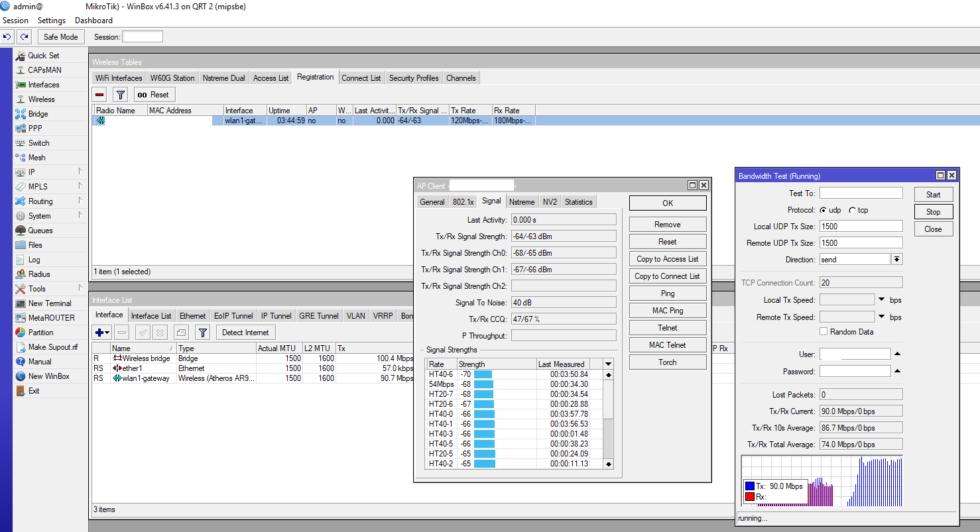Click the filter funnel icon in Wireless Tables
The height and width of the screenshot is (532, 980).
point(120,95)
